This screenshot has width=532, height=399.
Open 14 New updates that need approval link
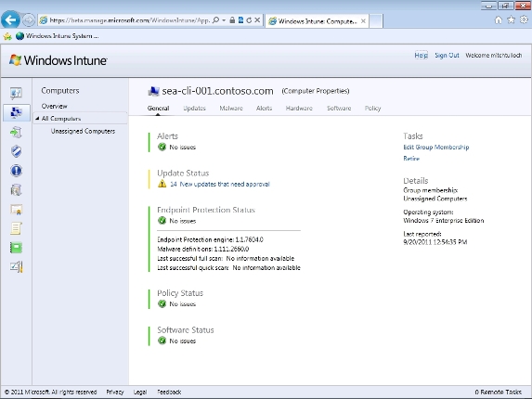coord(220,184)
